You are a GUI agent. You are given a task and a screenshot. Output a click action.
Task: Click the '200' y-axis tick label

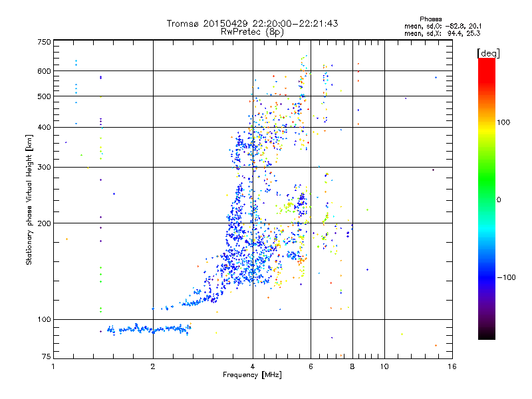pyautogui.click(x=44, y=223)
